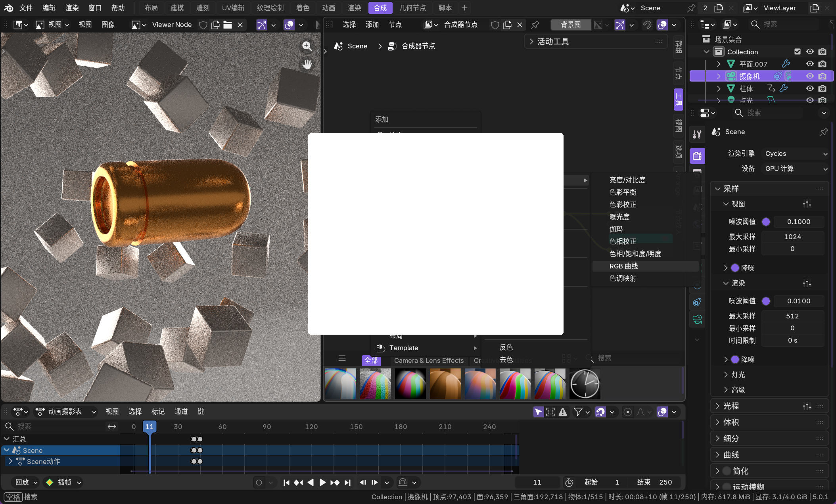Click the Tool properties wrench icon
The height and width of the screenshot is (504, 836).
tap(697, 134)
